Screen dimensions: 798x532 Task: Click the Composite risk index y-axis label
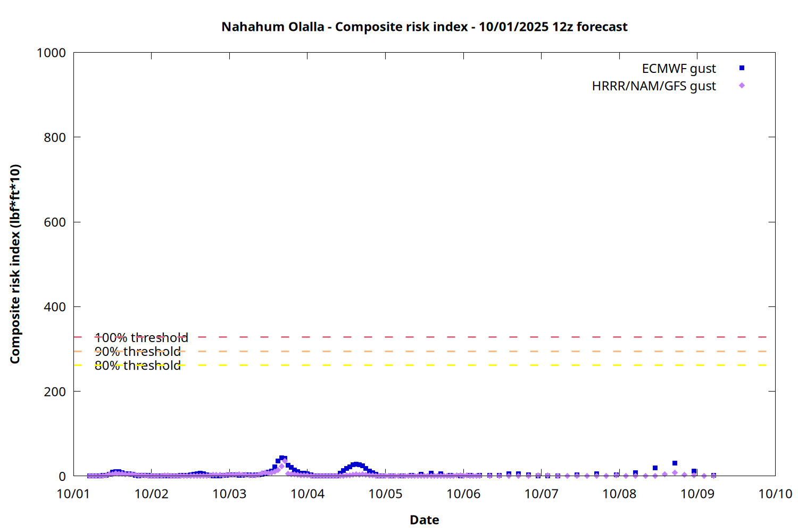point(15,264)
